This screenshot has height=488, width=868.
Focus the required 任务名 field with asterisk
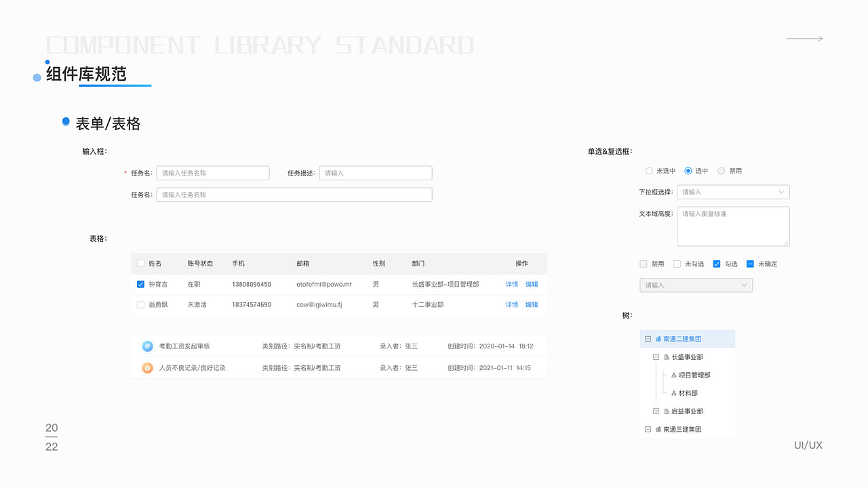213,173
